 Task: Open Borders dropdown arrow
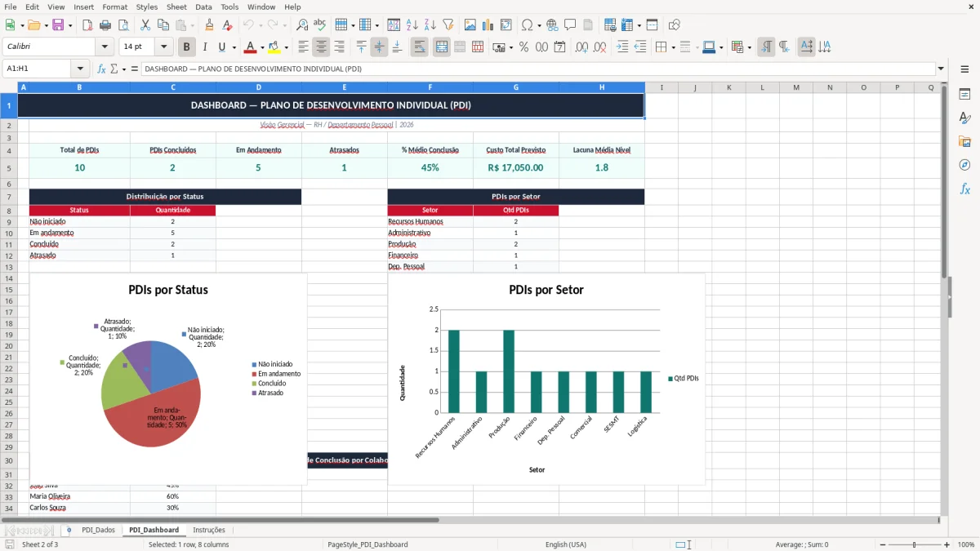(673, 47)
